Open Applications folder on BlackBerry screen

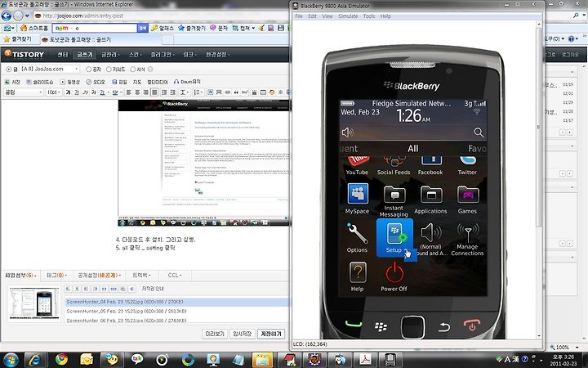[x=430, y=200]
